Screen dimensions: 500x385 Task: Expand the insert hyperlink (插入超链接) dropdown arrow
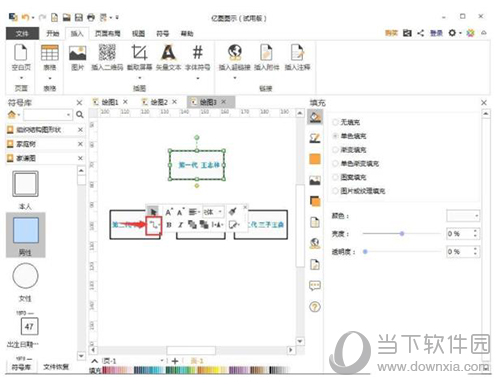(235, 78)
